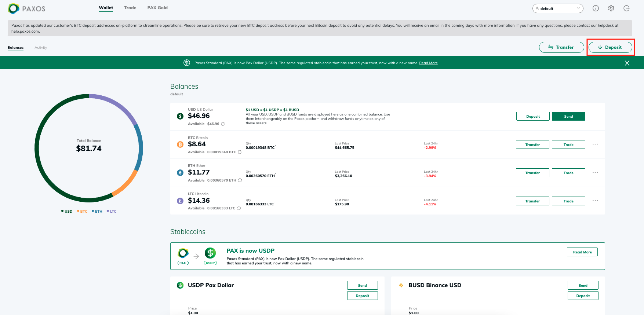The width and height of the screenshot is (644, 315).
Task: Refresh the BTC available balance
Action: pos(240,152)
